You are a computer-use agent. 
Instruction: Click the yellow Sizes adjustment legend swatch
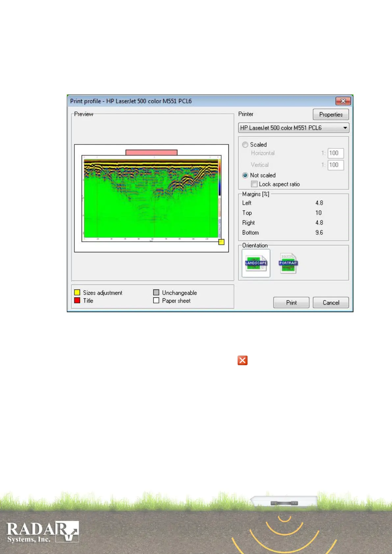(77, 292)
